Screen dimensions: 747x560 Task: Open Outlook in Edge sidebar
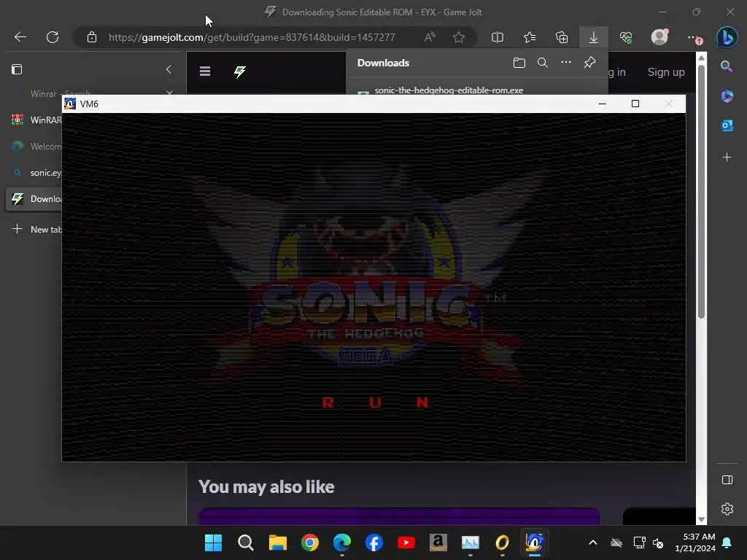[x=727, y=125]
